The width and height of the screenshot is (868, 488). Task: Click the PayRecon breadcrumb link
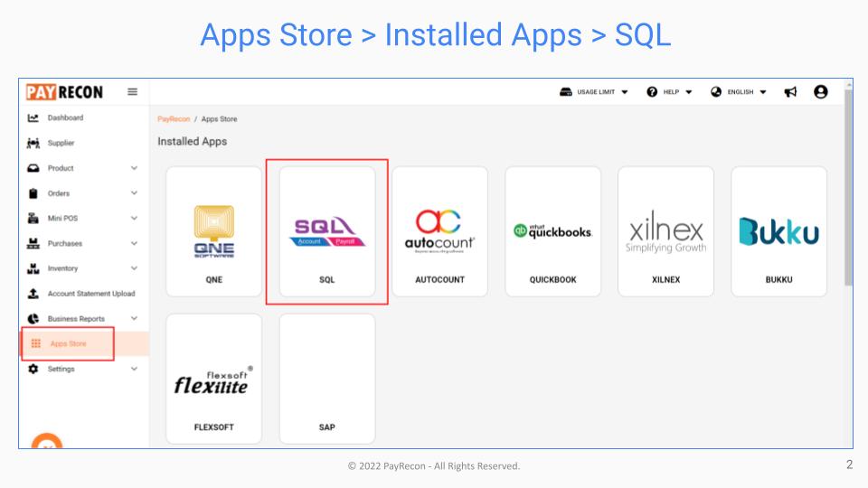pyautogui.click(x=174, y=119)
